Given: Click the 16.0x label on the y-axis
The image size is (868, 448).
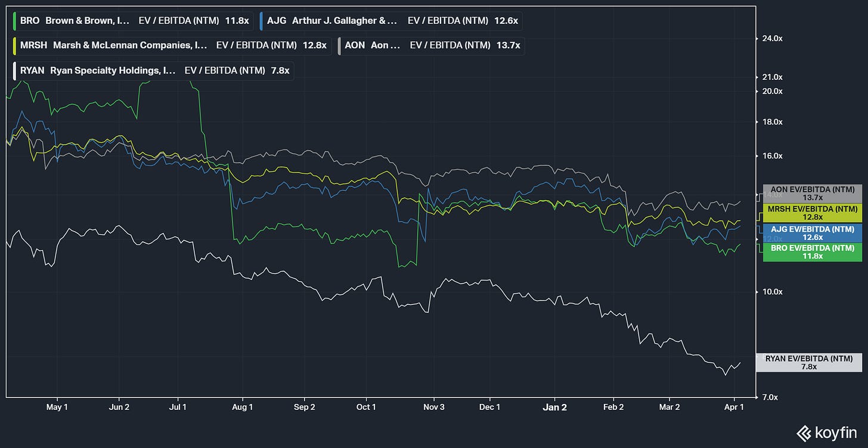Looking at the screenshot, I should [773, 156].
